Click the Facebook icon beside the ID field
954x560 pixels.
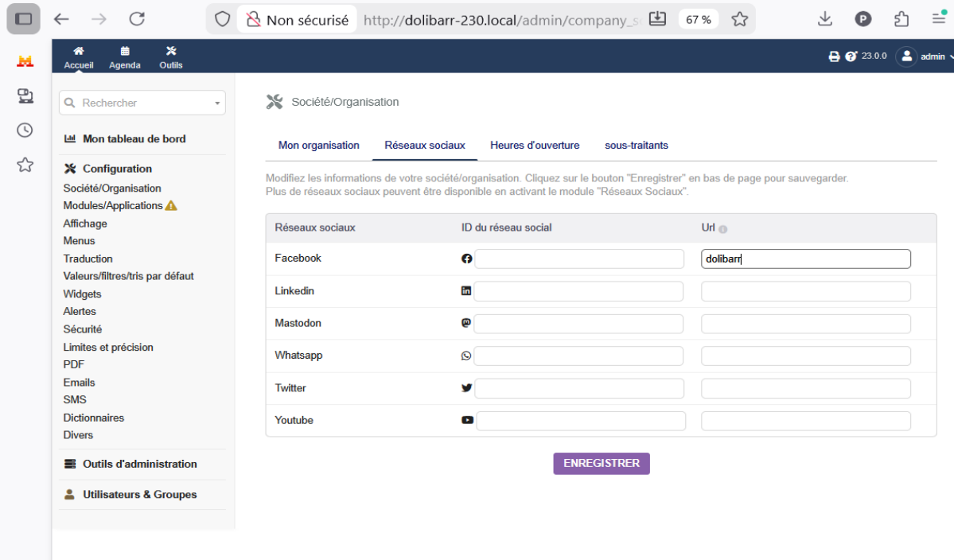(467, 259)
